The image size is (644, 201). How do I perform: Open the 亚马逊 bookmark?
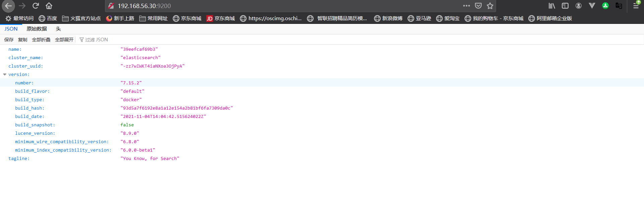click(419, 18)
